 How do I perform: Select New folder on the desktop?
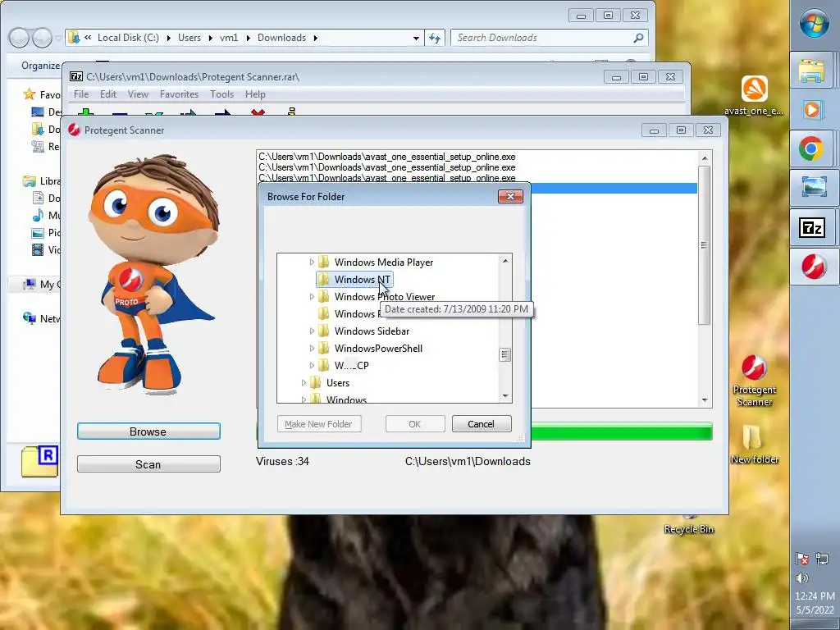pyautogui.click(x=755, y=444)
